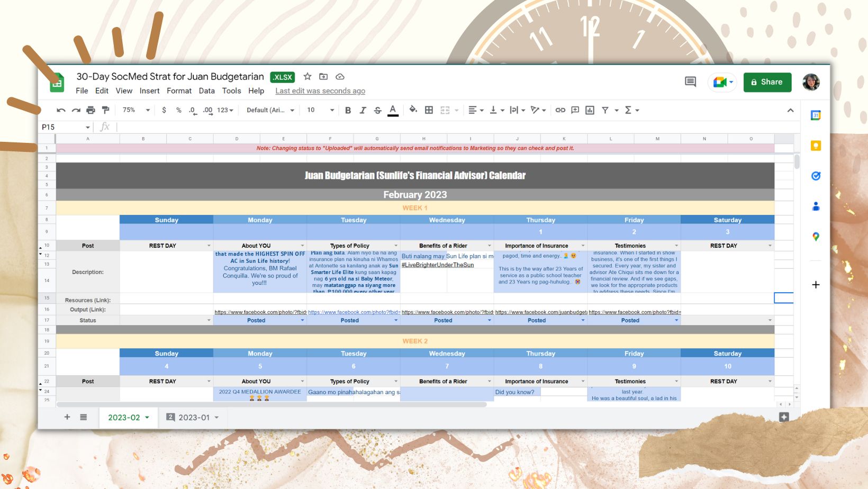Open Monday Week 1 'About YOU' post dropdown
The image size is (868, 489).
[302, 246]
